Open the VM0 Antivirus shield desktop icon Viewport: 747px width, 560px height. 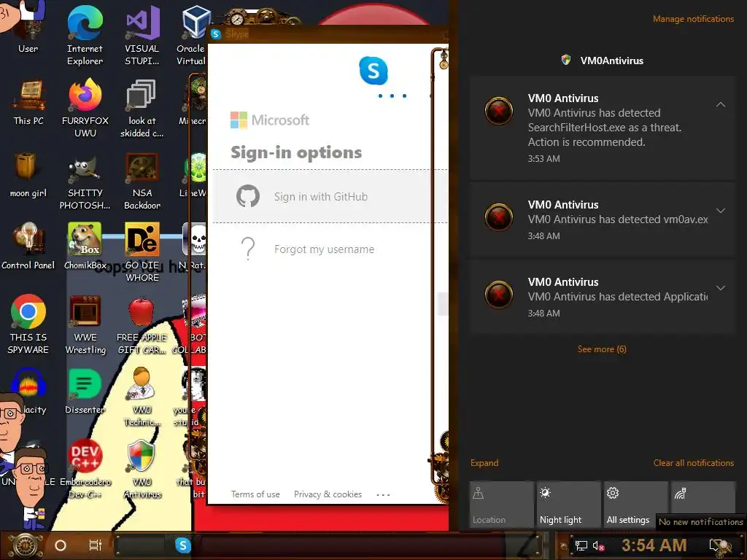pos(142,470)
